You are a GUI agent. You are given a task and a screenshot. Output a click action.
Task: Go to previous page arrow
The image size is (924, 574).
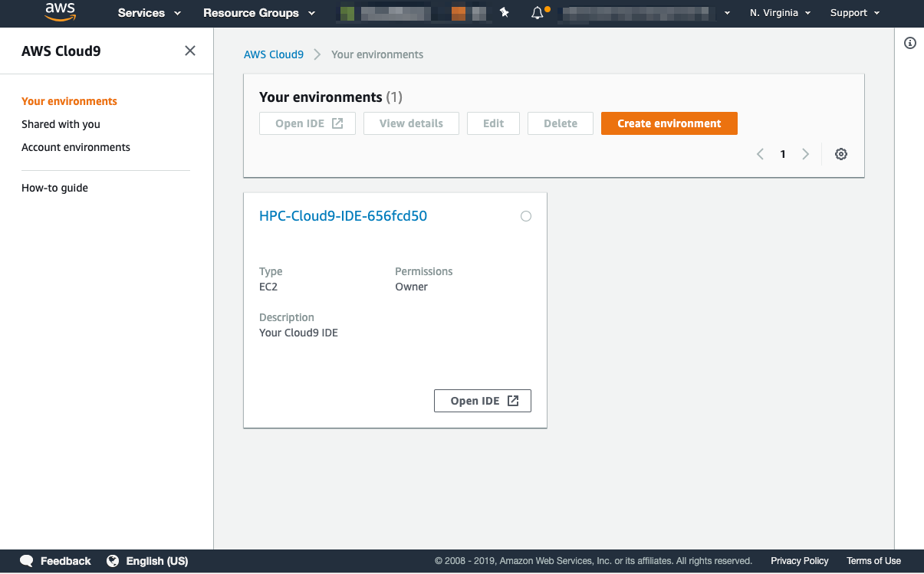click(760, 154)
